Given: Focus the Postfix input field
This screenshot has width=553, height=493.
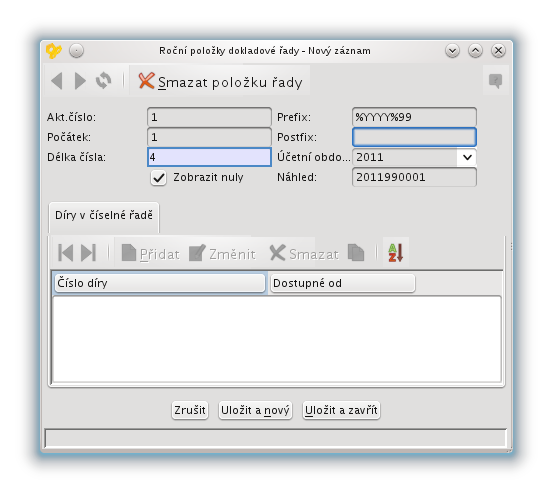Looking at the screenshot, I should click(414, 137).
